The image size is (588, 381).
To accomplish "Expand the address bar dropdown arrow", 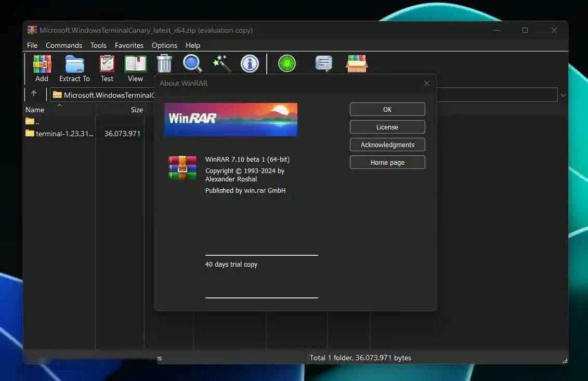I will [563, 95].
